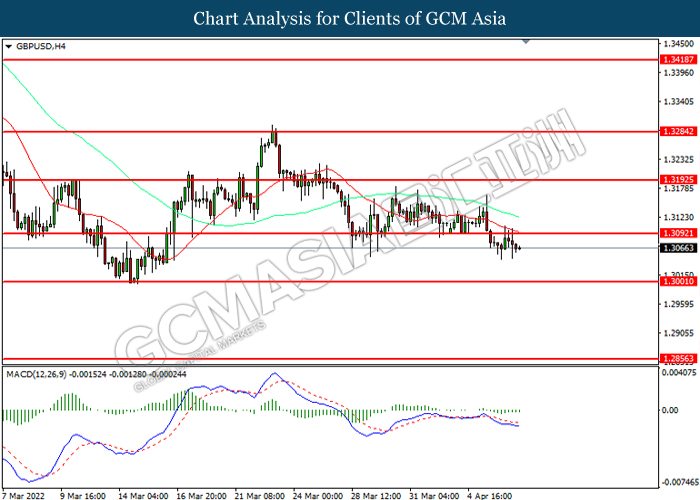The width and height of the screenshot is (700, 500).
Task: Click the 1.31785 price axis value
Action: pyautogui.click(x=679, y=188)
